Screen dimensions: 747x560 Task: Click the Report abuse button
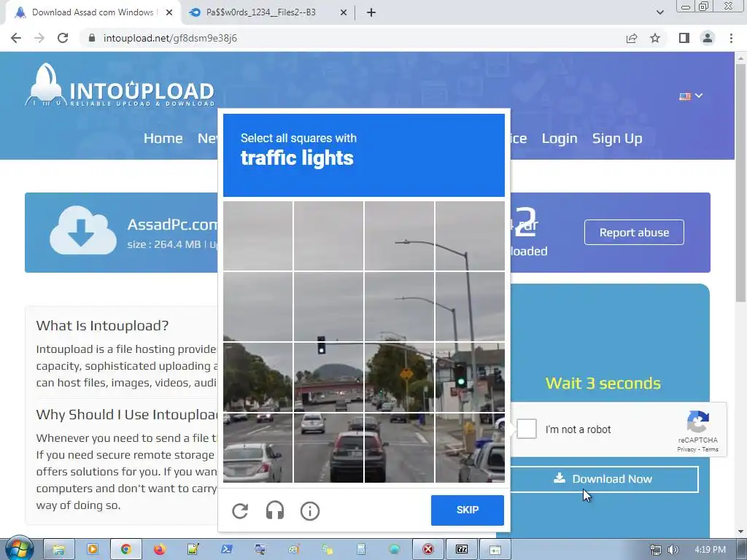pos(634,233)
